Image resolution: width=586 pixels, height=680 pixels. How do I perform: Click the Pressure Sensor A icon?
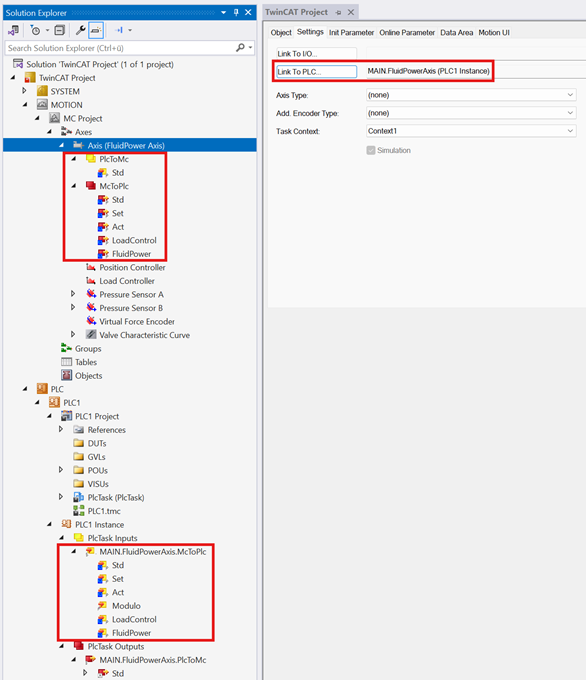tap(91, 294)
